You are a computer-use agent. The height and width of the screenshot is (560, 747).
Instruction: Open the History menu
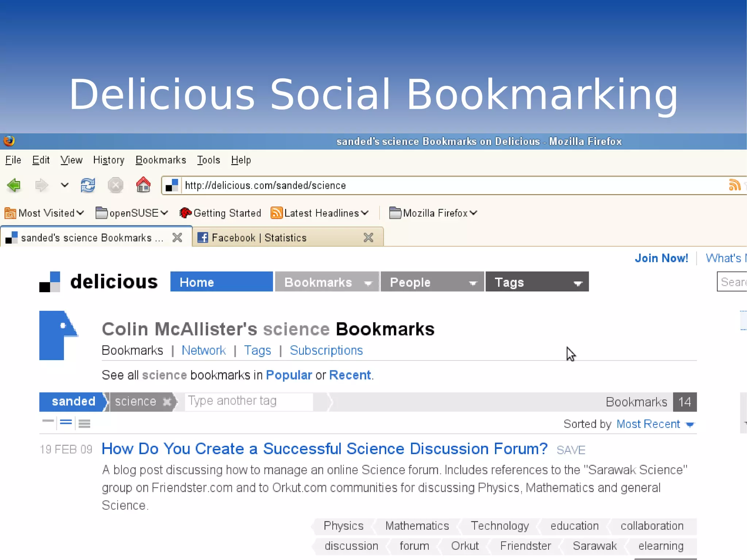pyautogui.click(x=109, y=160)
